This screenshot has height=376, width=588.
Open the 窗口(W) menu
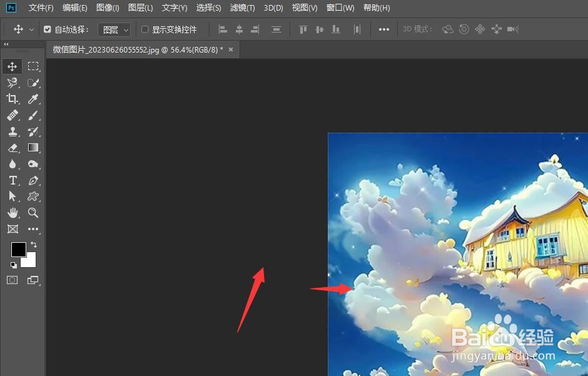340,8
